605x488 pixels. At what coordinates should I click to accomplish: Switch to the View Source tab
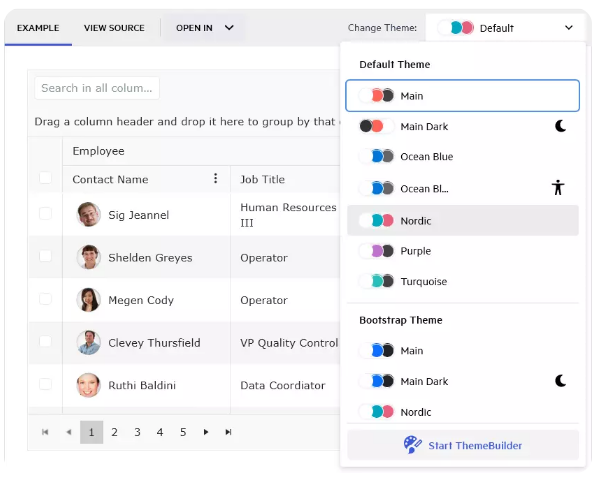pos(114,28)
